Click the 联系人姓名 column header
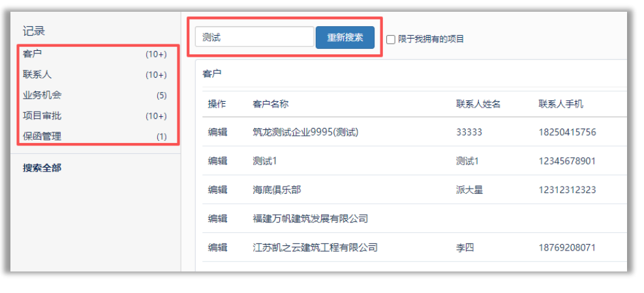644x293 pixels. [478, 104]
